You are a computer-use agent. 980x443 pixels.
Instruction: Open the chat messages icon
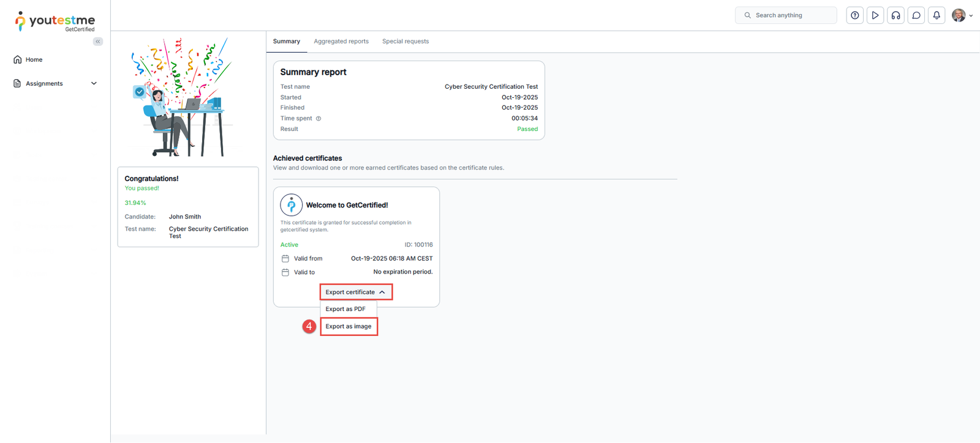[x=916, y=15]
